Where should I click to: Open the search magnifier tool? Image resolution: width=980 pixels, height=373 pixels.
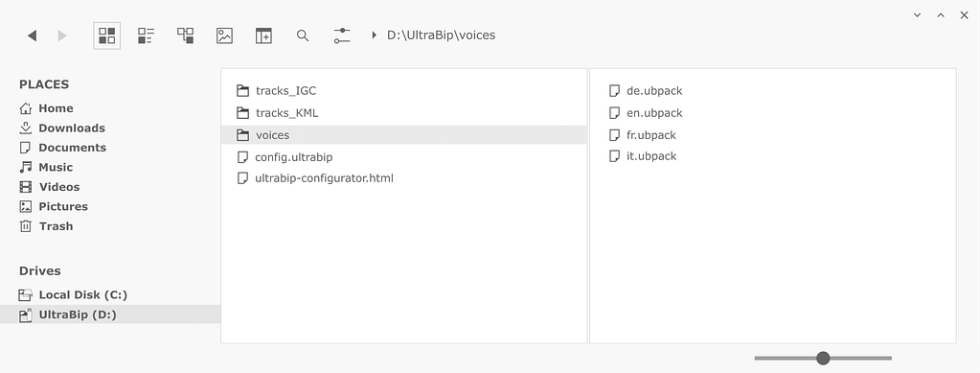(x=303, y=35)
